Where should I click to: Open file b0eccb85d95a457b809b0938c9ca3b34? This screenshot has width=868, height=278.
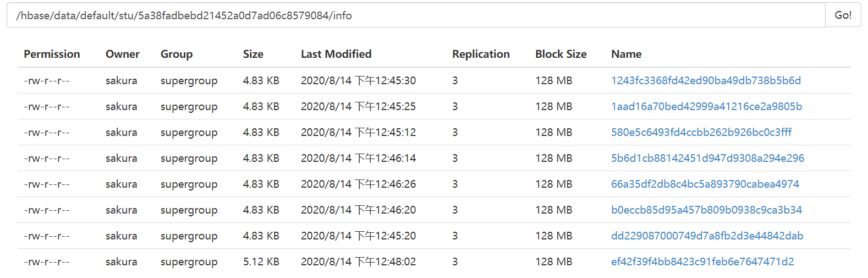click(x=706, y=210)
